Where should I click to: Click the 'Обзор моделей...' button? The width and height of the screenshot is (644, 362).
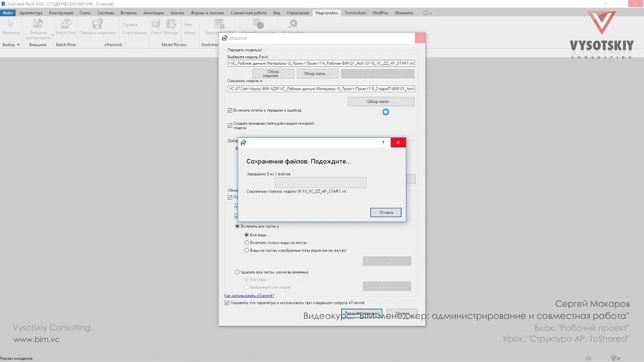[x=273, y=74]
